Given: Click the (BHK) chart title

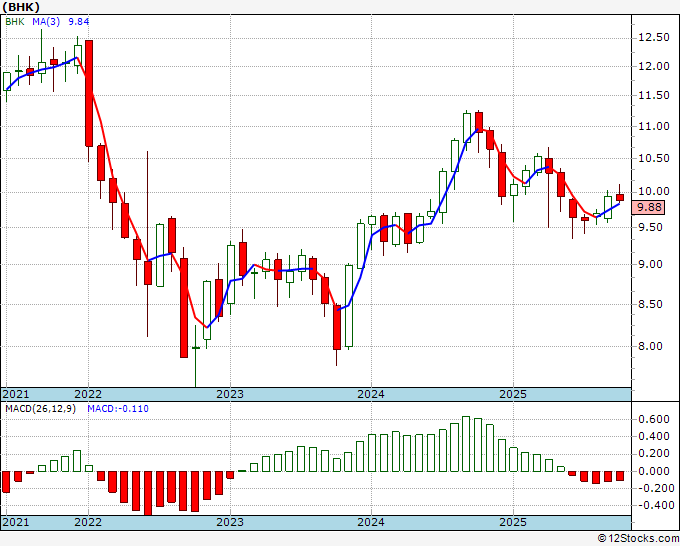Looking at the screenshot, I should [21, 7].
